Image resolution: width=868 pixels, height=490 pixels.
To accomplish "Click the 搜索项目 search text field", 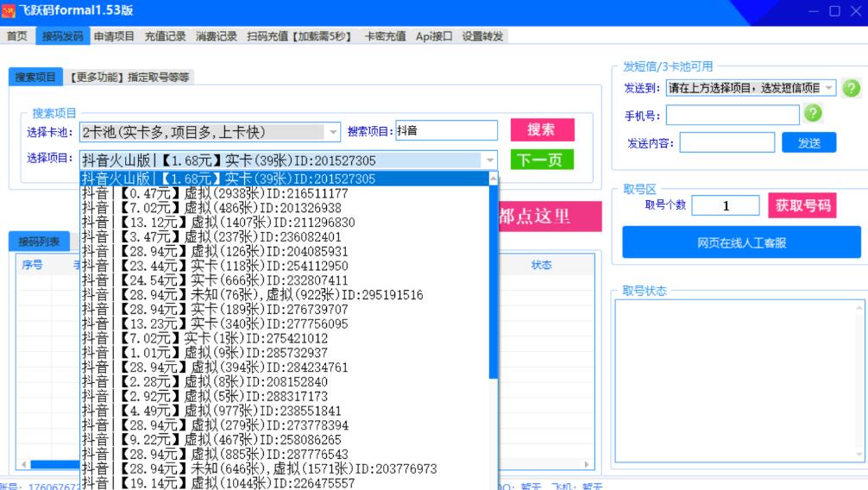I will tap(446, 131).
